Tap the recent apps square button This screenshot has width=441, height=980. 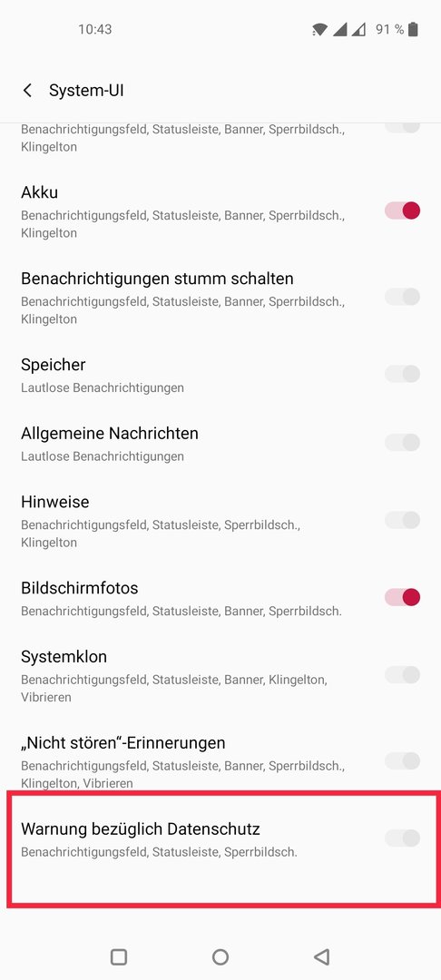click(x=119, y=956)
